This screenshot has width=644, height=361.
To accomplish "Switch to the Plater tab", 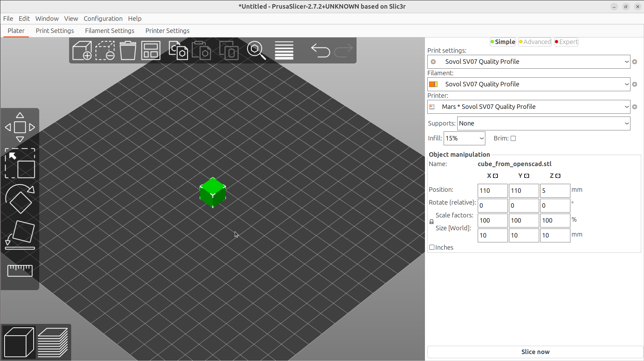I will pos(16,31).
